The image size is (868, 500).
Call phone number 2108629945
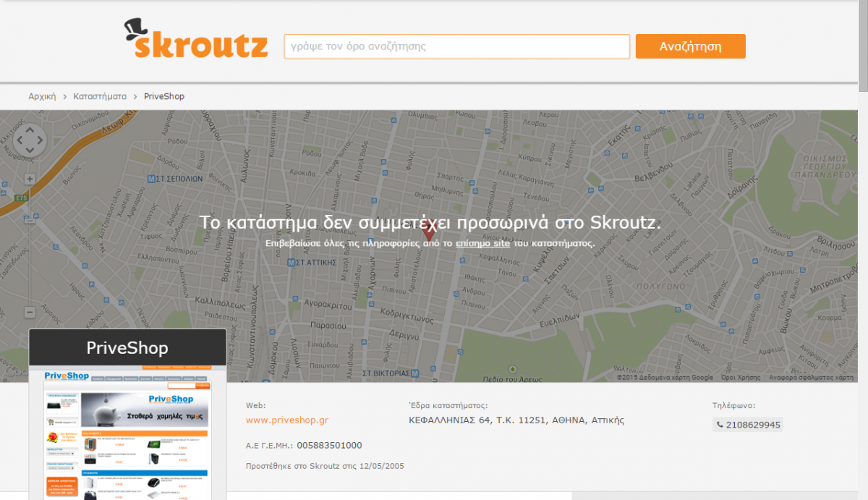pyautogui.click(x=748, y=425)
